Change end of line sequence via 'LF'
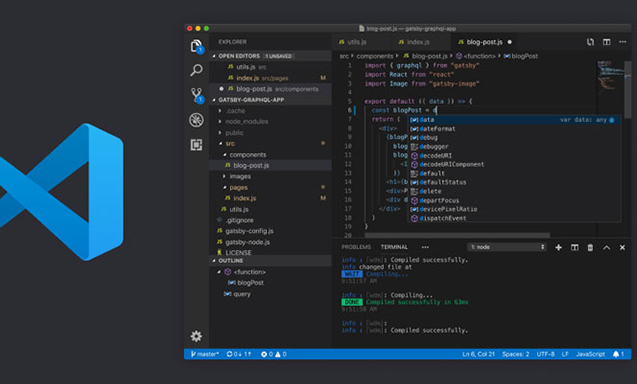Viewport: 637px width, 384px height. (x=565, y=354)
